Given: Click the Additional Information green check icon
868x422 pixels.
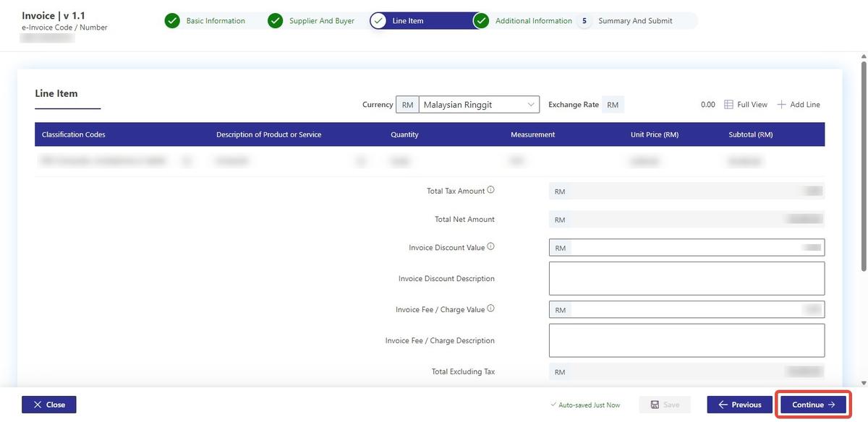Looking at the screenshot, I should tap(482, 21).
